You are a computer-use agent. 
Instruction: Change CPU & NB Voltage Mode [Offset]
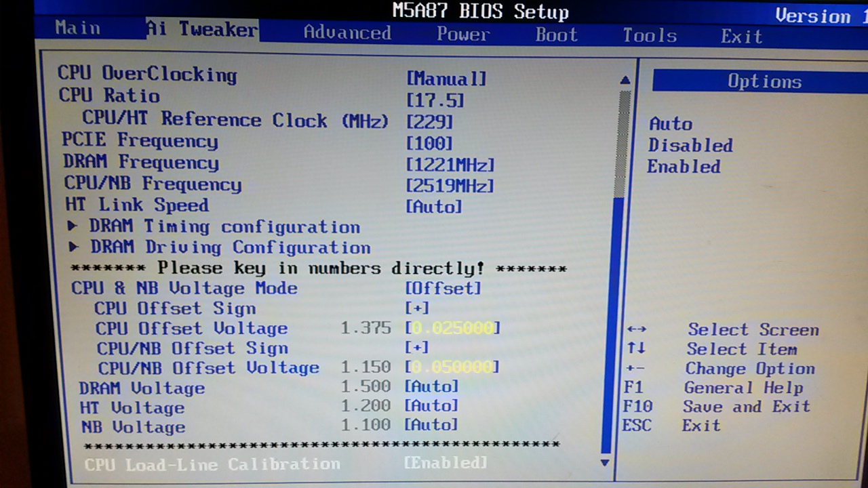(x=443, y=288)
